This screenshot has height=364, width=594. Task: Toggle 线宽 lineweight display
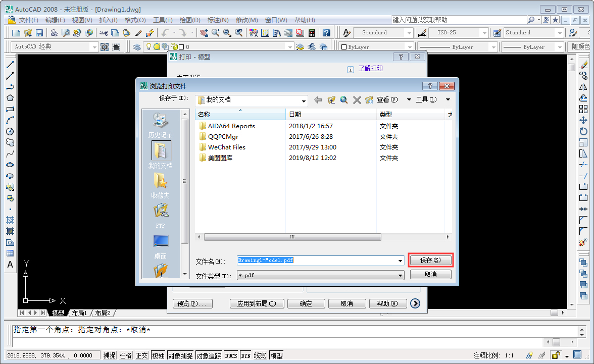[259, 355]
